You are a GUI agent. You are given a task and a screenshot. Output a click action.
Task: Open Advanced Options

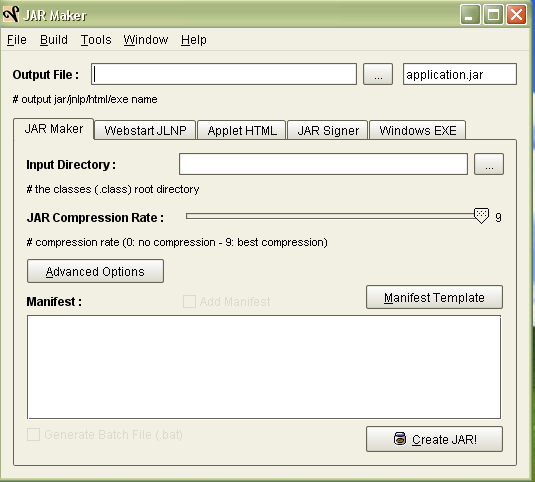click(95, 271)
